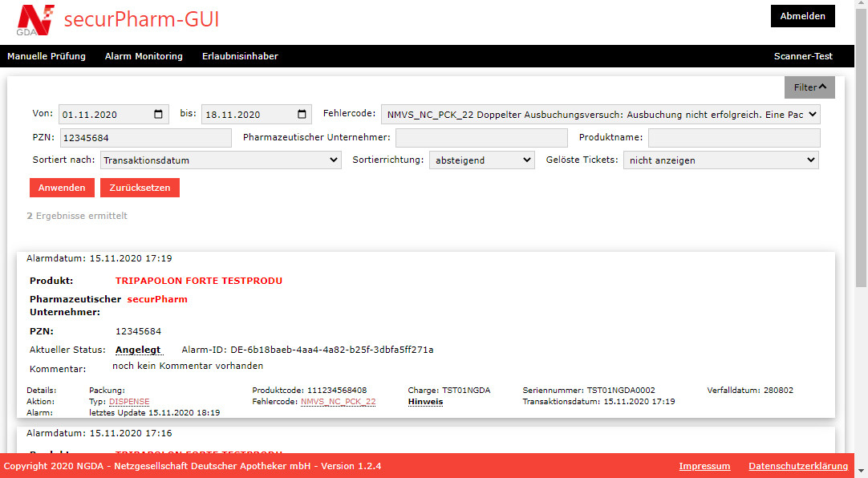Click the NMVS_NC_PCK_22 Fehlercode link
Viewport: 868px width, 478px height.
(x=339, y=402)
